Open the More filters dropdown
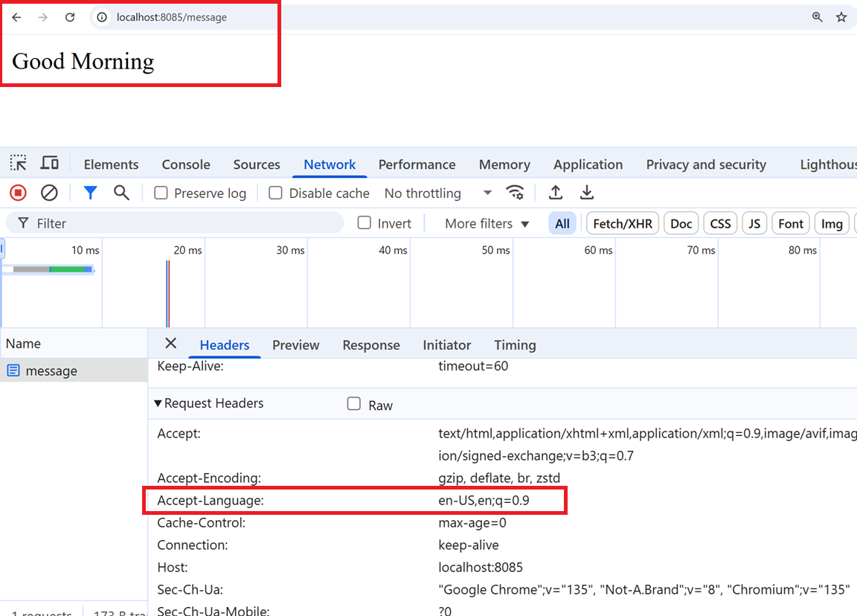Image resolution: width=857 pixels, height=616 pixels. click(487, 223)
